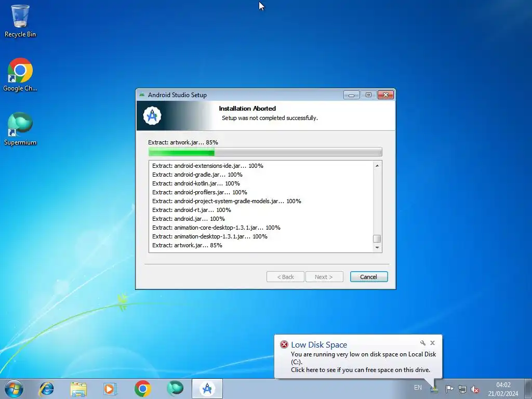Open Windows Explorer from the taskbar

pyautogui.click(x=78, y=389)
